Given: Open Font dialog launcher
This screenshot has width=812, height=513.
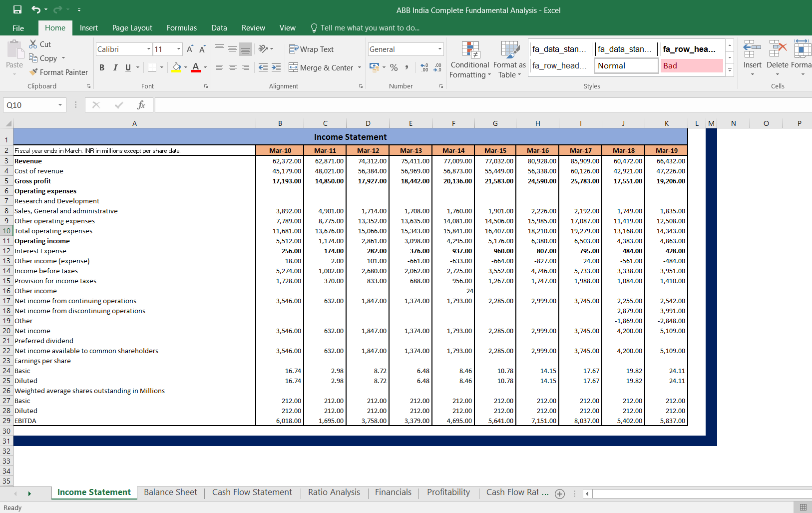Looking at the screenshot, I should click(206, 86).
